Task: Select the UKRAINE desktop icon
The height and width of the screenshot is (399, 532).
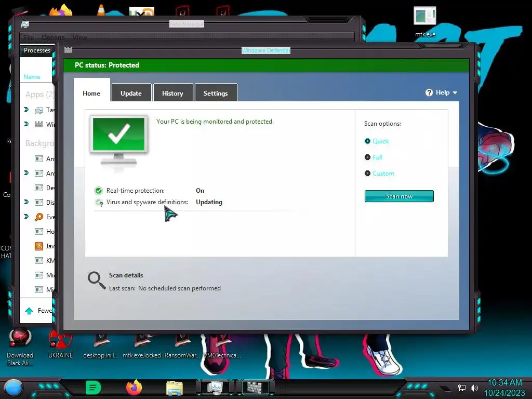Action: [60, 344]
